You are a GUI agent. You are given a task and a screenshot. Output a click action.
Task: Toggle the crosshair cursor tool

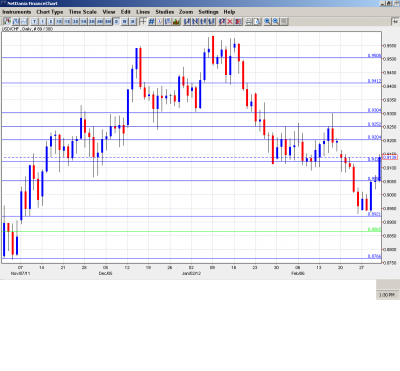[143, 22]
